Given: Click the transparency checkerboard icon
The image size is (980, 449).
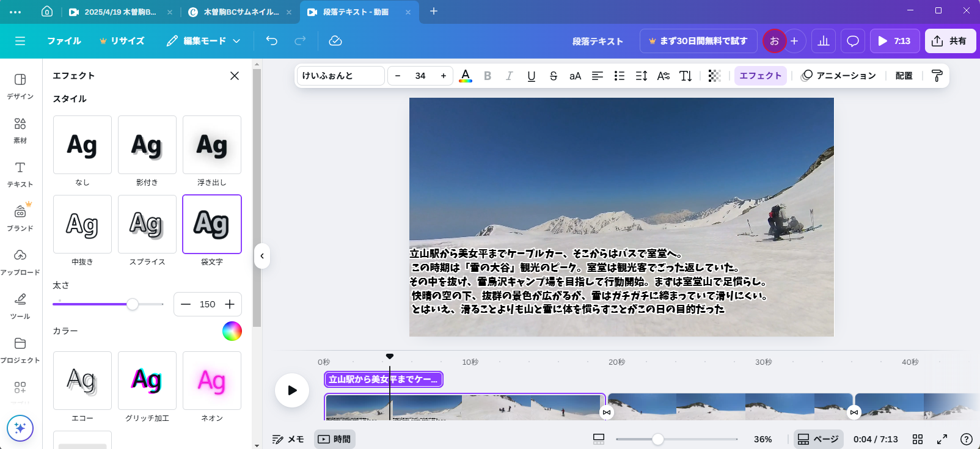Looking at the screenshot, I should [x=714, y=76].
